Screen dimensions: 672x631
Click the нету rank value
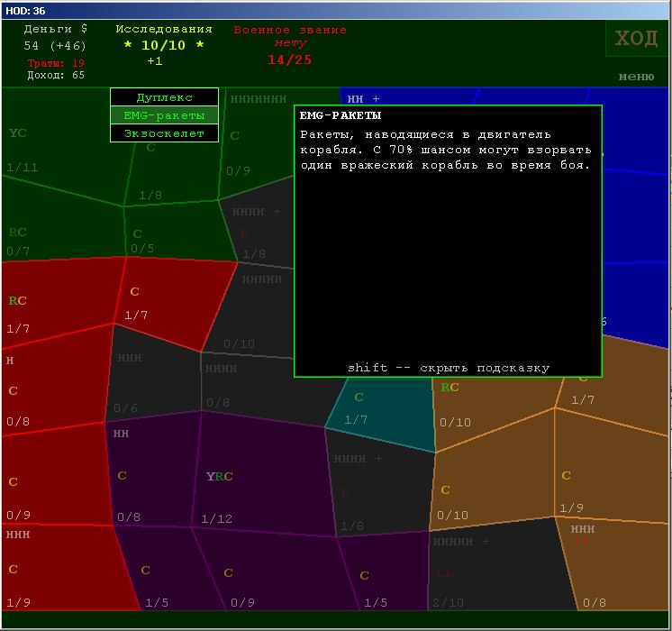(291, 43)
